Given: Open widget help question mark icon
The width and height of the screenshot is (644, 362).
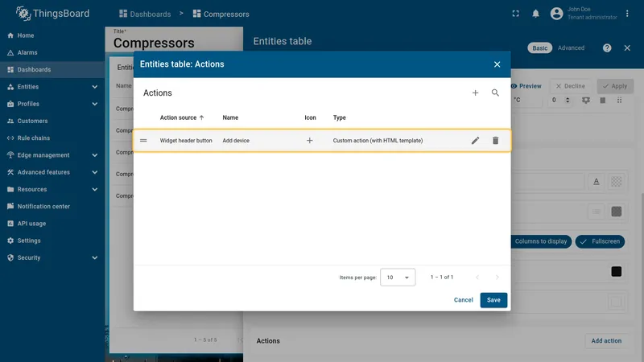Looking at the screenshot, I should click(607, 48).
